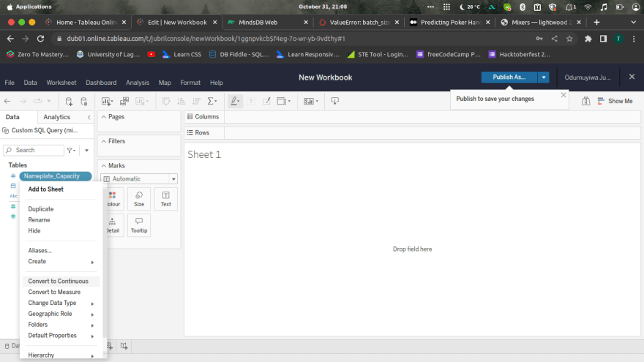Click the New Data Source icon
The height and width of the screenshot is (362, 644).
(x=69, y=101)
